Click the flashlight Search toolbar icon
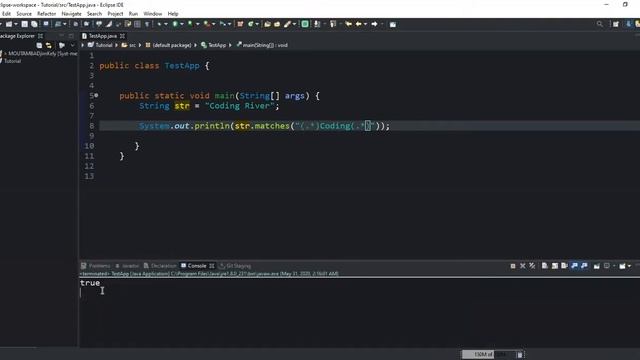 point(288,24)
